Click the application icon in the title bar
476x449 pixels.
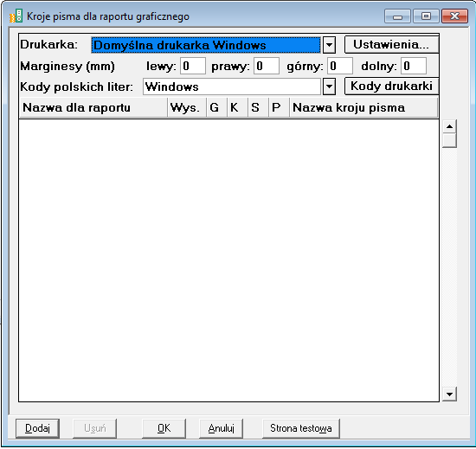pos(16,16)
